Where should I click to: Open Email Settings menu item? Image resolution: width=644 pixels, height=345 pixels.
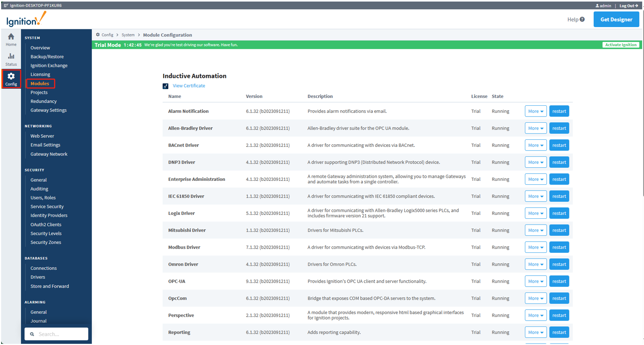(x=45, y=145)
